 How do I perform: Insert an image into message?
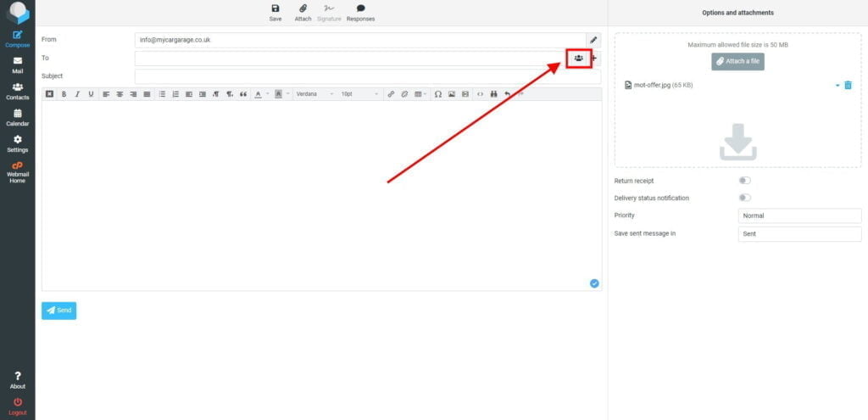pos(452,94)
